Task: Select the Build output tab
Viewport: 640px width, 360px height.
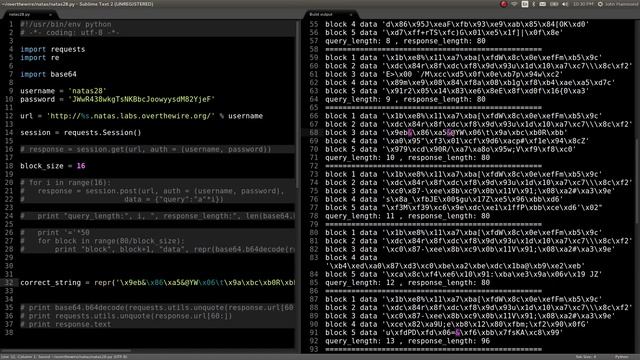Action: point(330,14)
